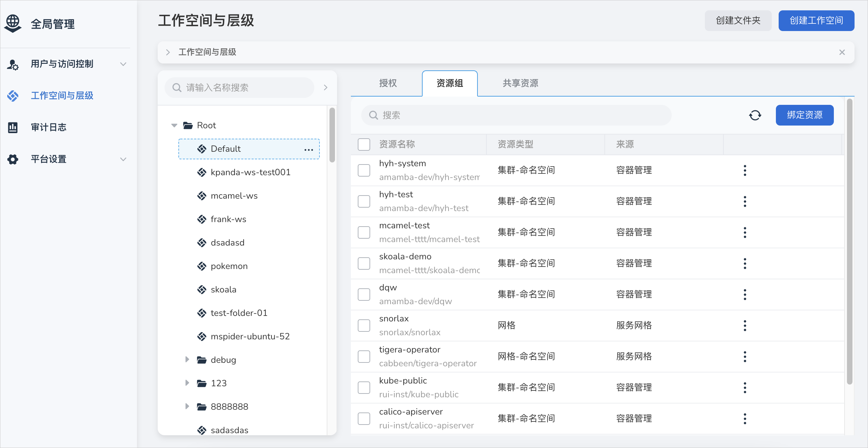Click the debug folder icon
Image resolution: width=868 pixels, height=448 pixels.
coord(201,360)
